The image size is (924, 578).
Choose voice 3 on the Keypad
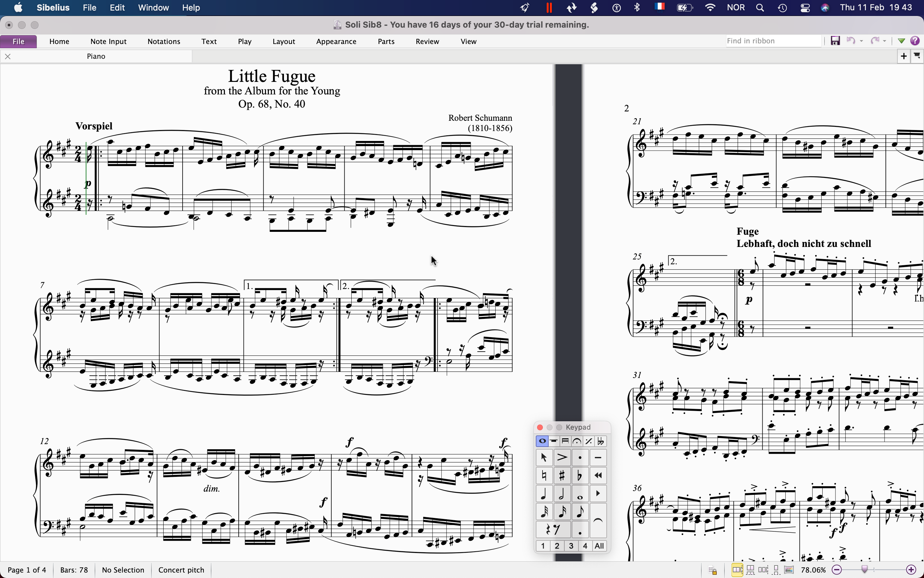pyautogui.click(x=571, y=546)
